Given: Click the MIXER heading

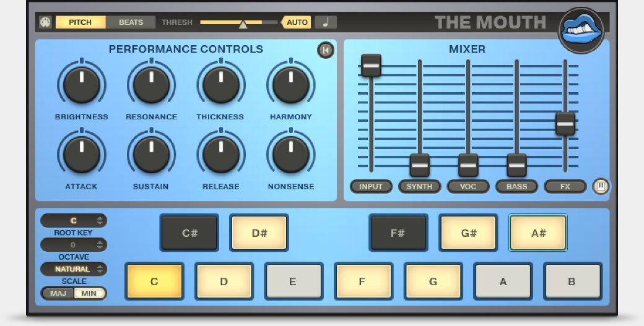Looking at the screenshot, I should point(467,49).
